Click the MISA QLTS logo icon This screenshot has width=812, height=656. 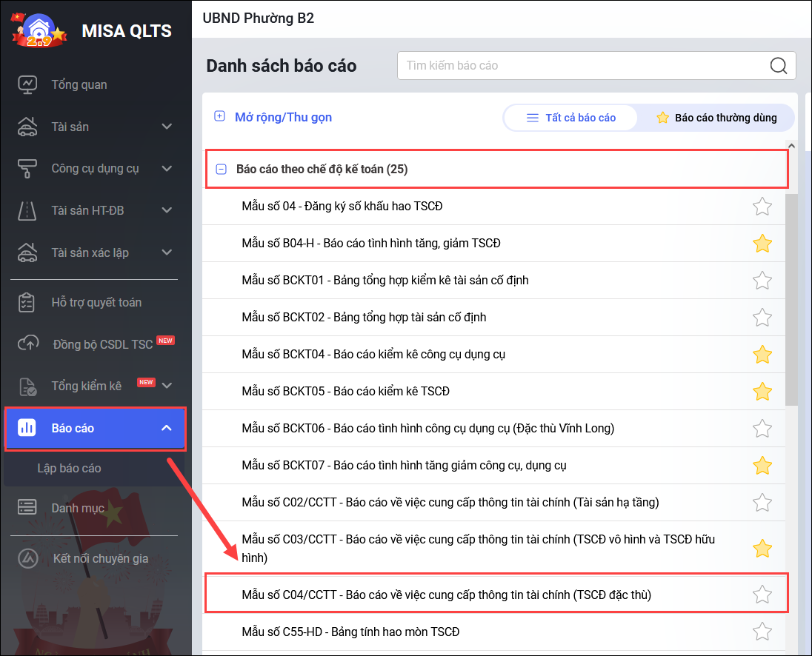39,30
